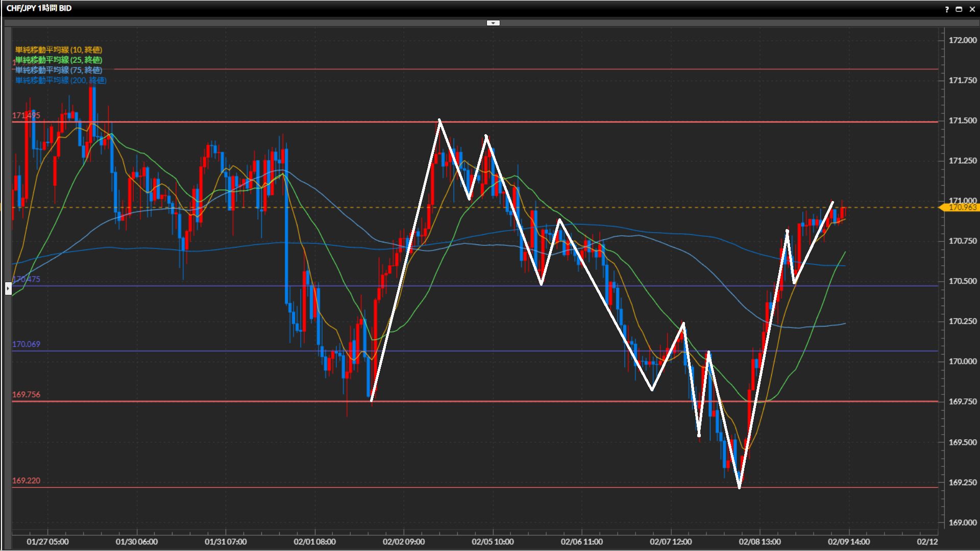Click the 02/01 08:00 time axis label

[x=314, y=541]
